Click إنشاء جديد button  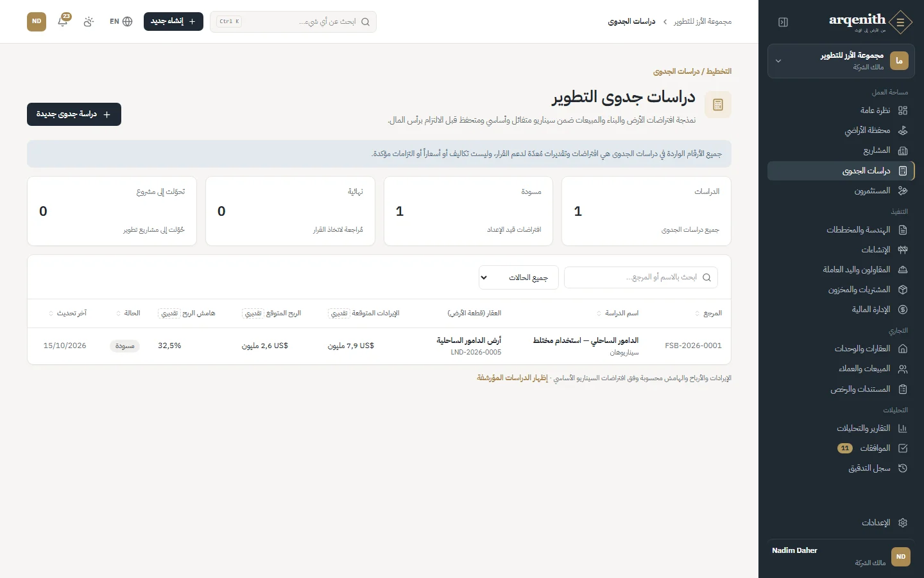(x=173, y=21)
